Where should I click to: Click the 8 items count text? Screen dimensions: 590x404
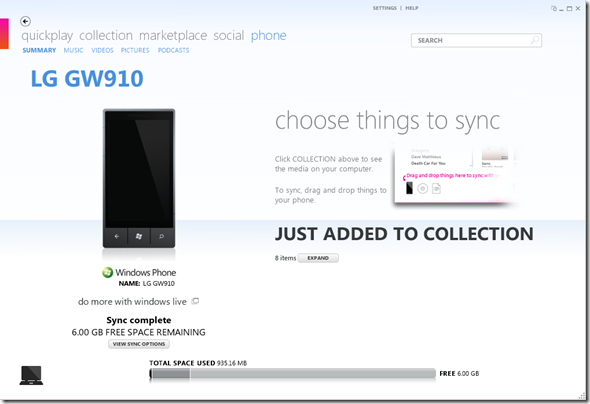click(285, 258)
